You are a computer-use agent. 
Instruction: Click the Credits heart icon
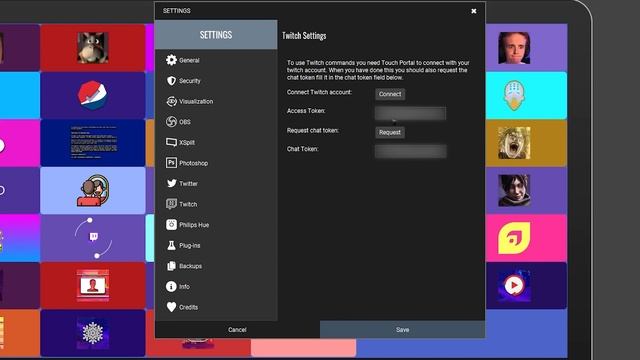pos(171,307)
